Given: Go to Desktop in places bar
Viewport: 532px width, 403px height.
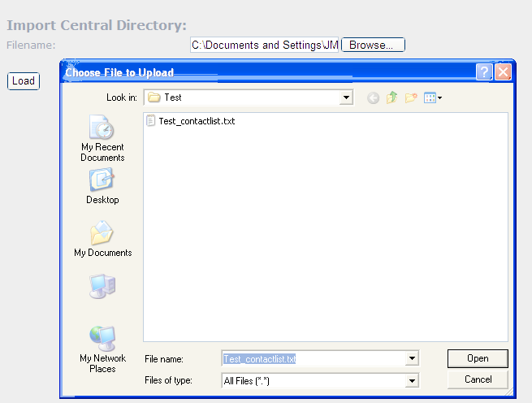Looking at the screenshot, I should click(102, 187).
